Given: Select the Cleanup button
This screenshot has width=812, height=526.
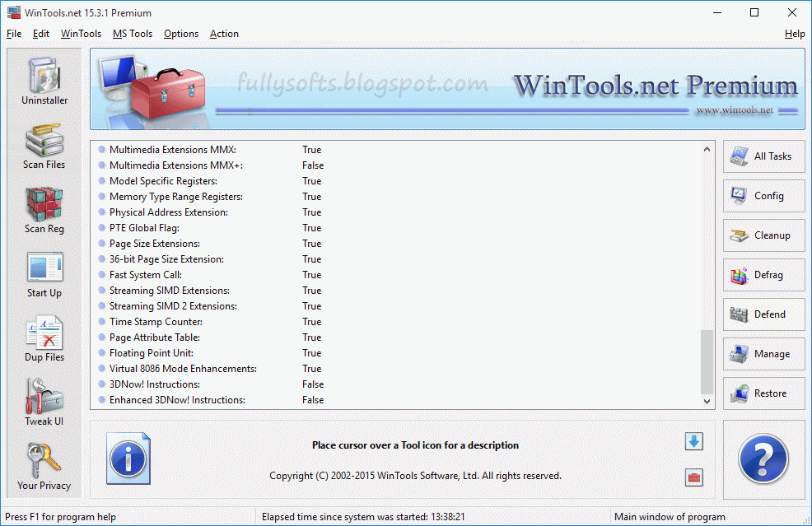Looking at the screenshot, I should tap(764, 235).
